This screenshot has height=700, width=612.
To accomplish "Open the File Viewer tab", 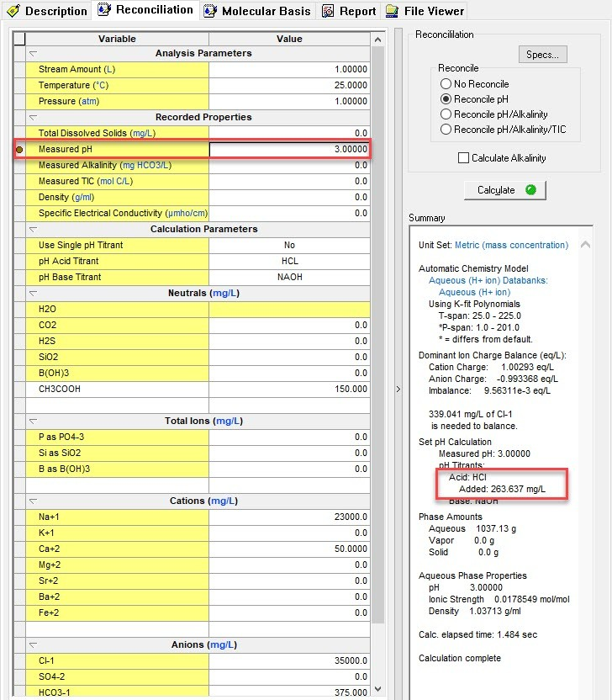I will tap(425, 11).
